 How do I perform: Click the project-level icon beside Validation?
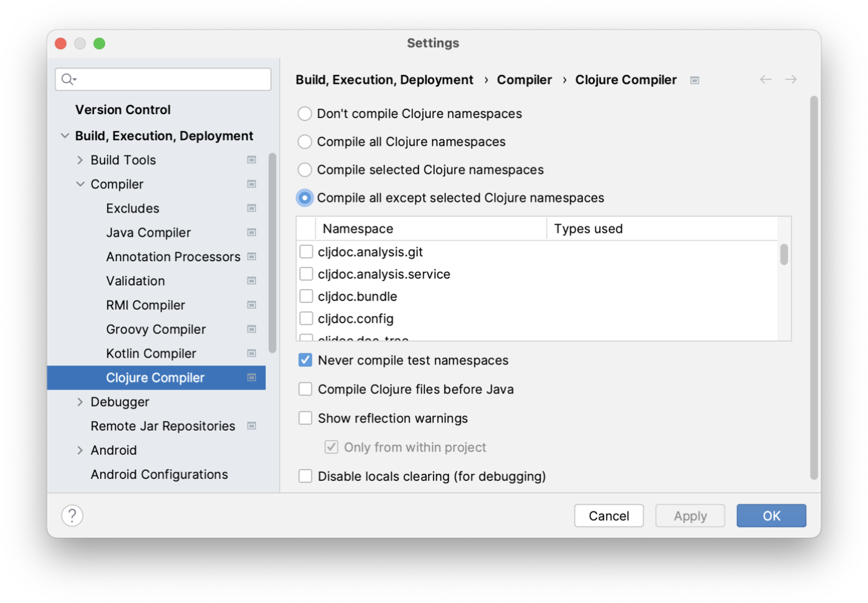pos(252,281)
